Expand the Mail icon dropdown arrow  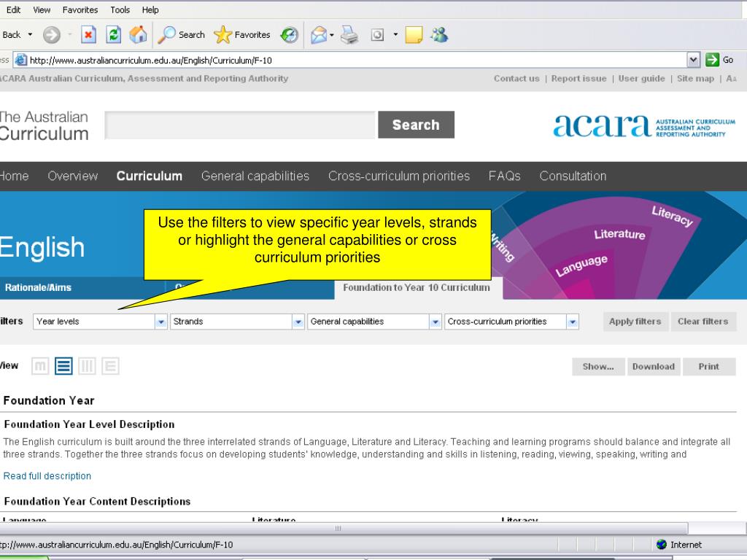point(332,35)
